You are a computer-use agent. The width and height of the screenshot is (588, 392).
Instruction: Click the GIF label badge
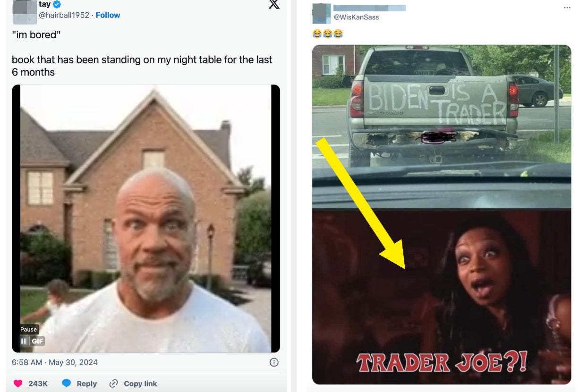tap(37, 341)
